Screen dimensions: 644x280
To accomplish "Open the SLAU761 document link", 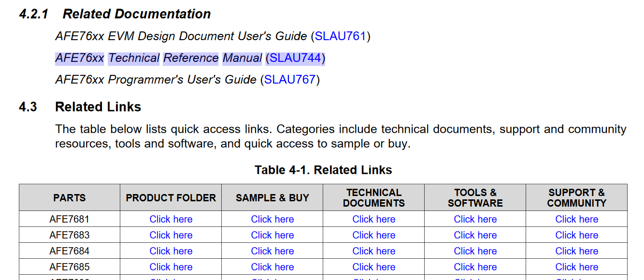I will coord(341,36).
